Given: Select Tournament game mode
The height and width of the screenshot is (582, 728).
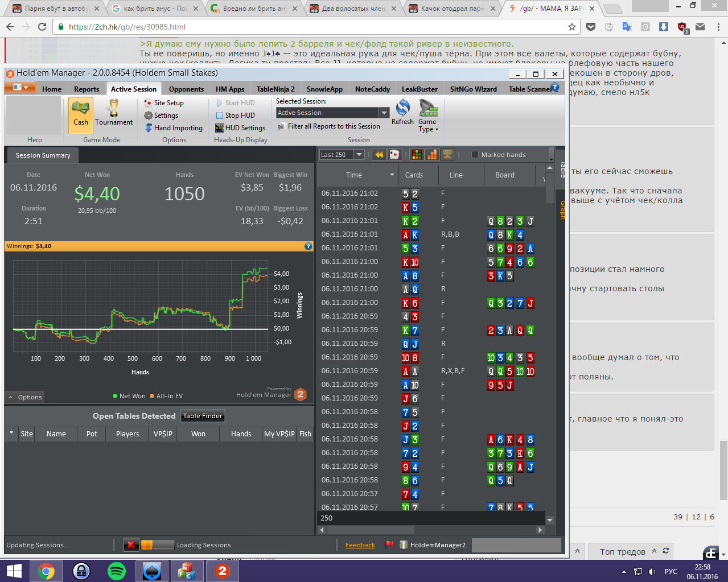Looking at the screenshot, I should 114,113.
